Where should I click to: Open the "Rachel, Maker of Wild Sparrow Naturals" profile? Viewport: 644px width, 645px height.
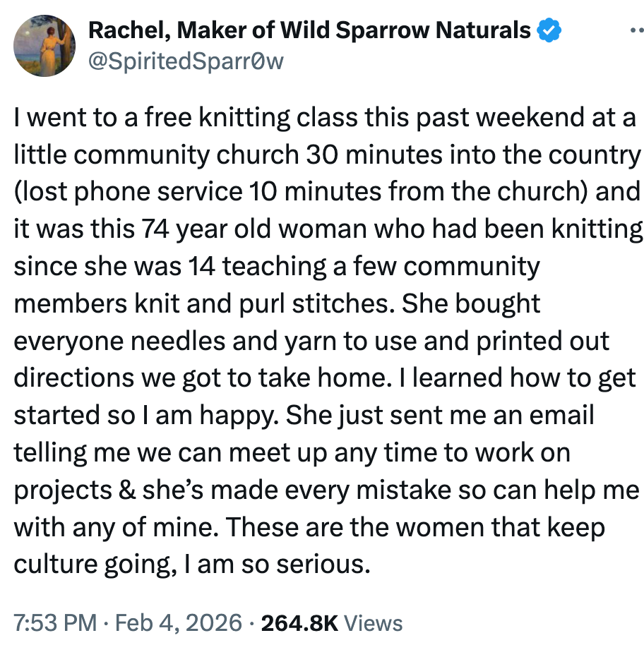point(308,30)
